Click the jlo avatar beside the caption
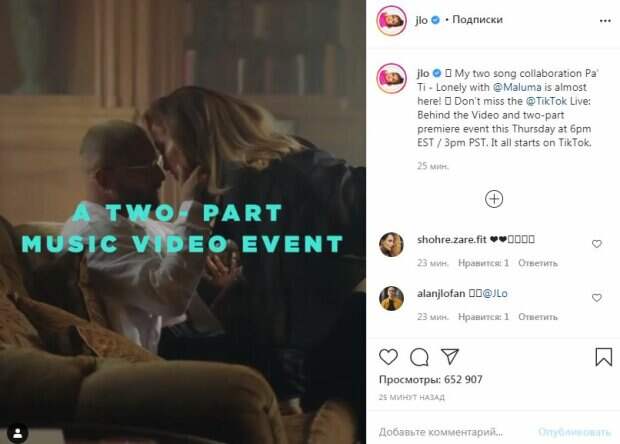The height and width of the screenshot is (444, 620). [391, 78]
